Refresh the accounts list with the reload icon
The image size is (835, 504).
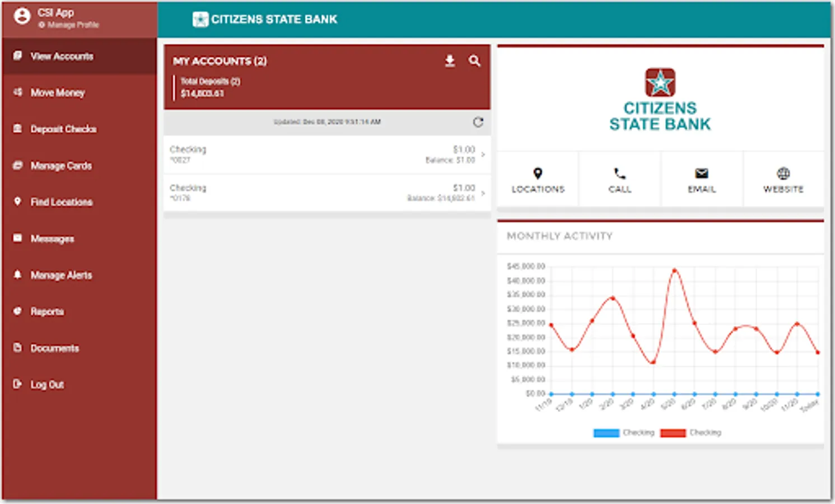(x=478, y=122)
